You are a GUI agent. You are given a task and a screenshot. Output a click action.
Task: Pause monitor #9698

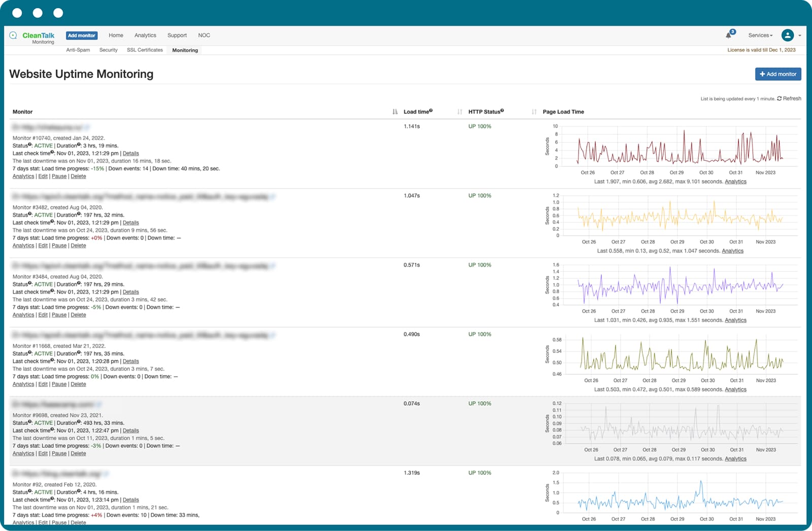point(59,453)
